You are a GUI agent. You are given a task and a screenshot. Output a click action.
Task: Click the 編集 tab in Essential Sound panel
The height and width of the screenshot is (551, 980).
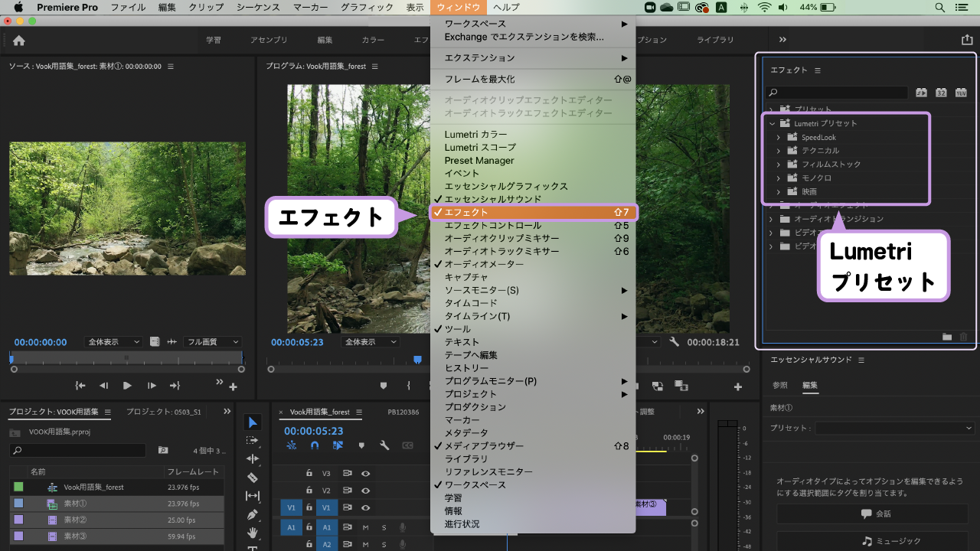pos(810,386)
